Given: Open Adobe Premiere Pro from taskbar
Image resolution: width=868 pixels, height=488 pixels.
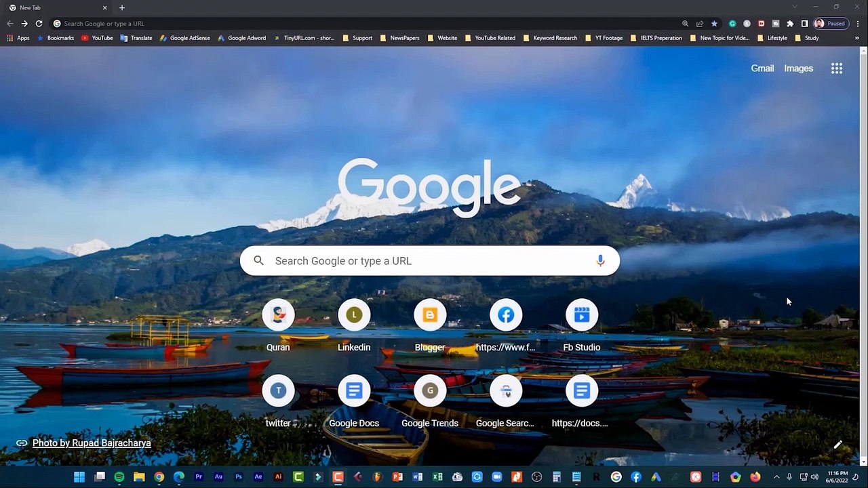Looking at the screenshot, I should click(x=199, y=477).
